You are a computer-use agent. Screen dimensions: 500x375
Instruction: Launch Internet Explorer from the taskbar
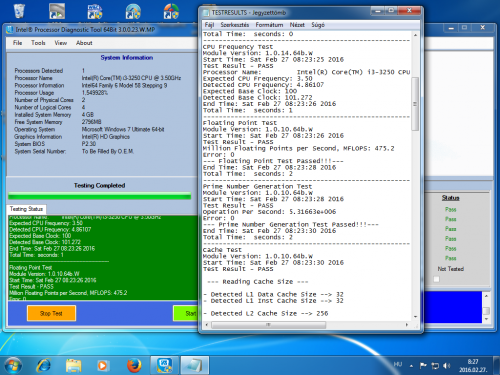click(44, 366)
